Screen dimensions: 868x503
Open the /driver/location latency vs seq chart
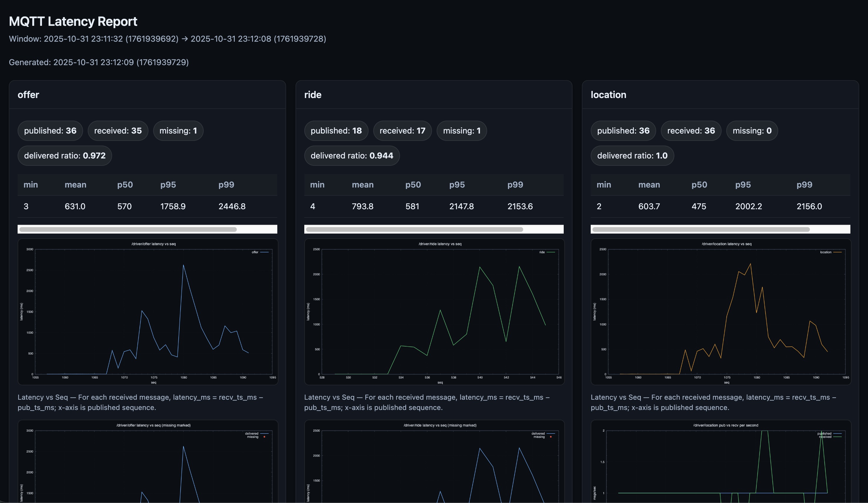point(721,311)
